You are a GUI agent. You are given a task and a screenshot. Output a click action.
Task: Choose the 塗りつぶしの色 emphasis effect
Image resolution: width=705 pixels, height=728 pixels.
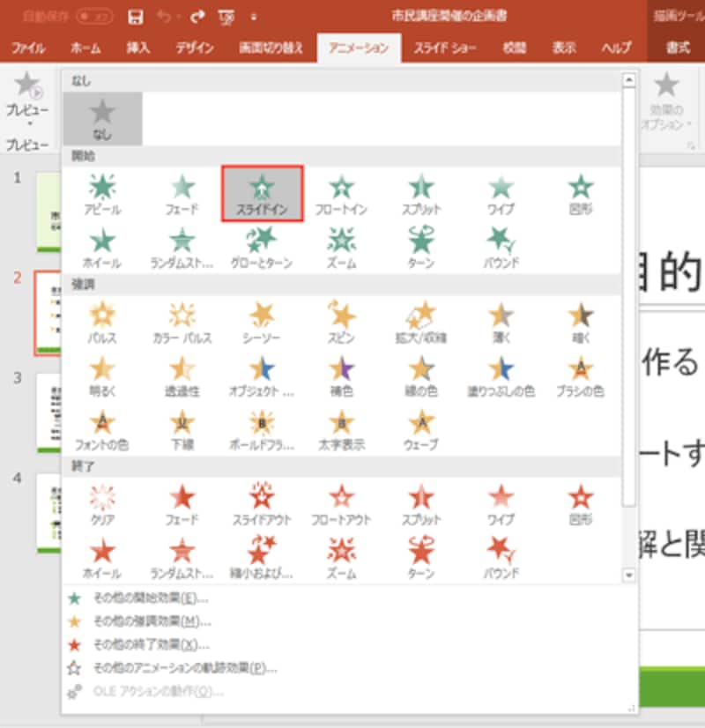[x=501, y=376]
